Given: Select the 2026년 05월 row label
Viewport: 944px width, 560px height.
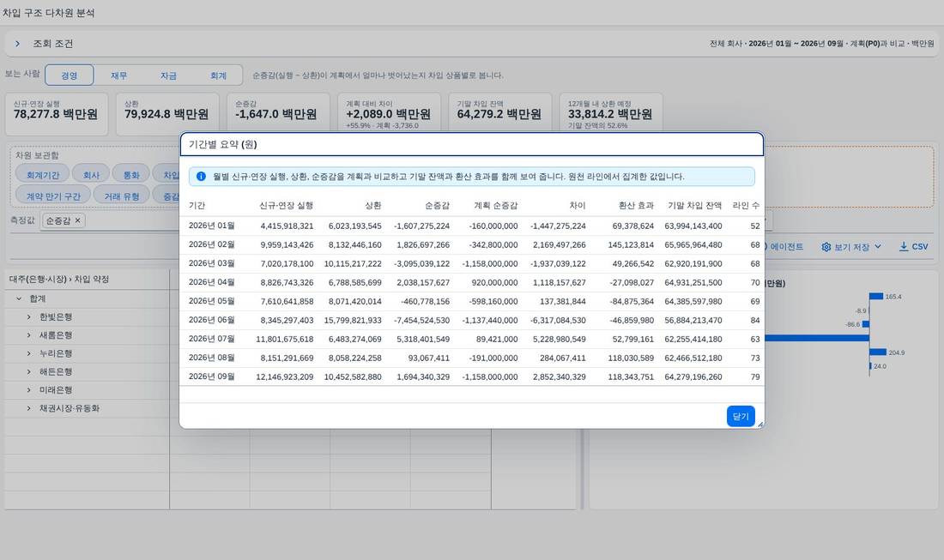Looking at the screenshot, I should pos(211,301).
